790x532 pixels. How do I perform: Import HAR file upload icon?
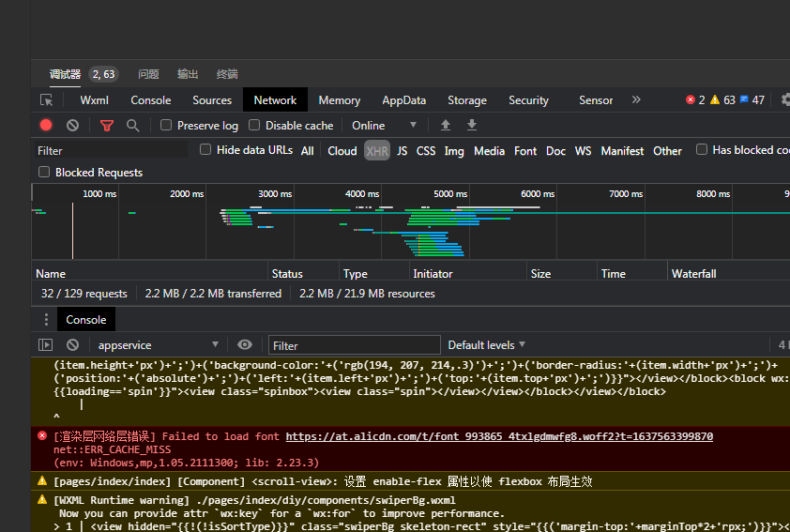click(x=446, y=125)
